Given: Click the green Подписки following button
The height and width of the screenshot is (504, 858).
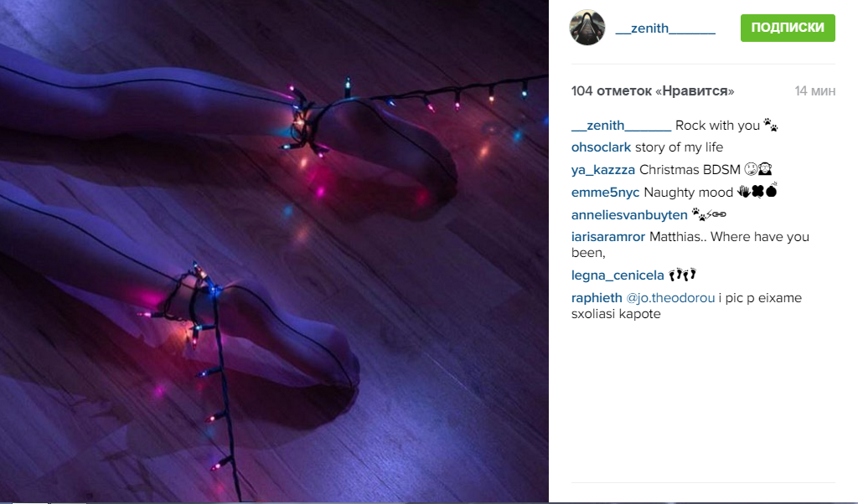Looking at the screenshot, I should 788,28.
